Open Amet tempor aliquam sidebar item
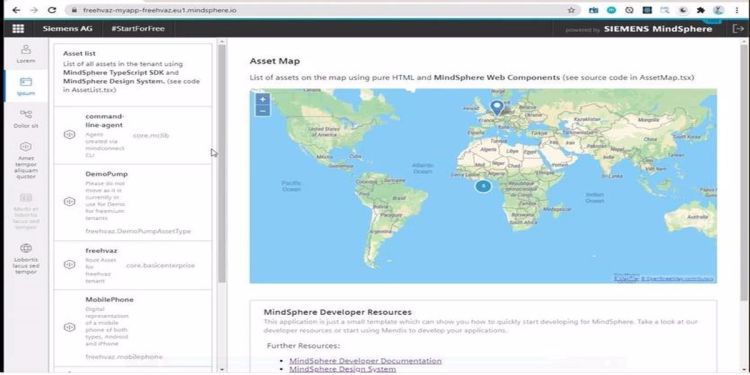The width and height of the screenshot is (750, 375). coord(26,161)
